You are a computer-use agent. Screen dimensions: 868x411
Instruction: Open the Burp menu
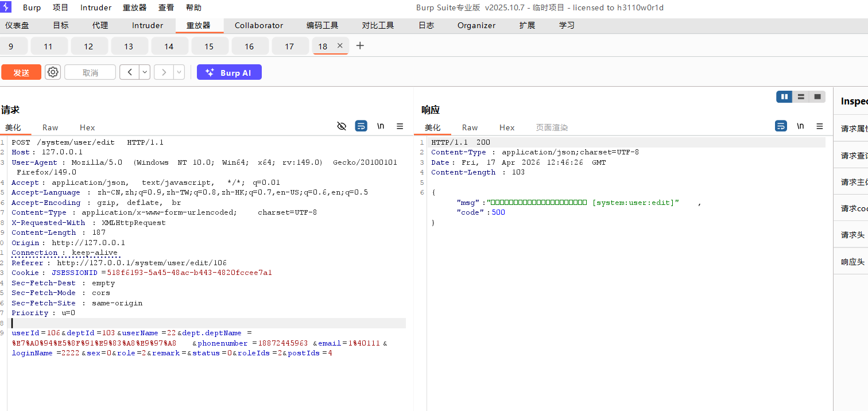32,8
